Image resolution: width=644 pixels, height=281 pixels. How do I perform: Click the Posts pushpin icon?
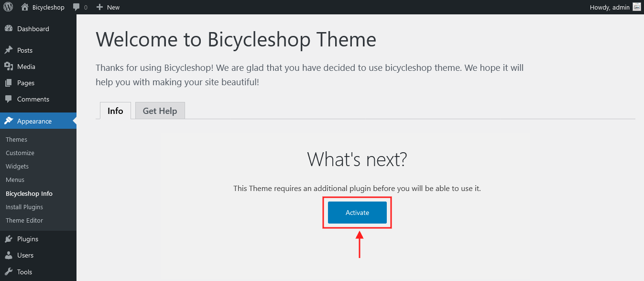coord(9,50)
